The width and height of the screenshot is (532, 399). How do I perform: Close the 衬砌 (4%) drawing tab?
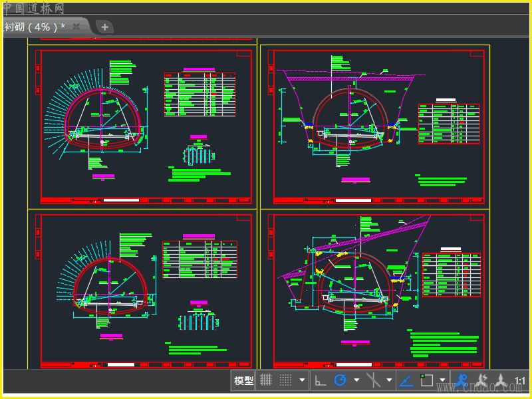point(76,27)
